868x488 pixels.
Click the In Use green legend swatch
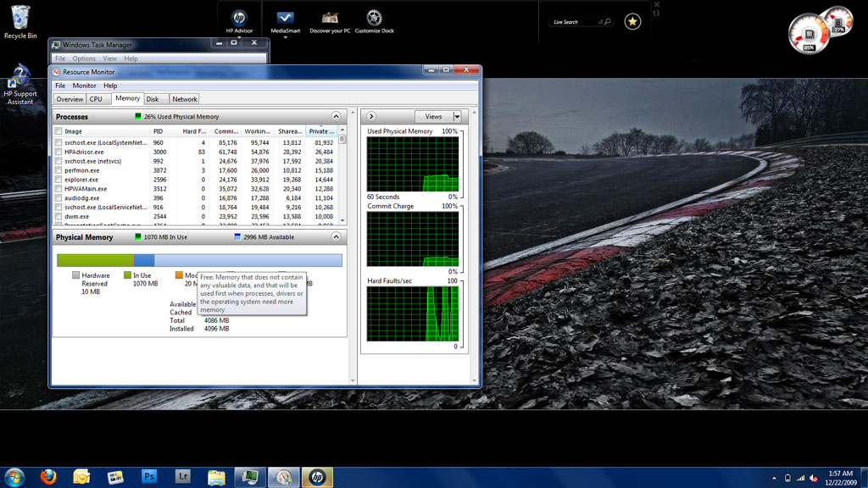128,275
